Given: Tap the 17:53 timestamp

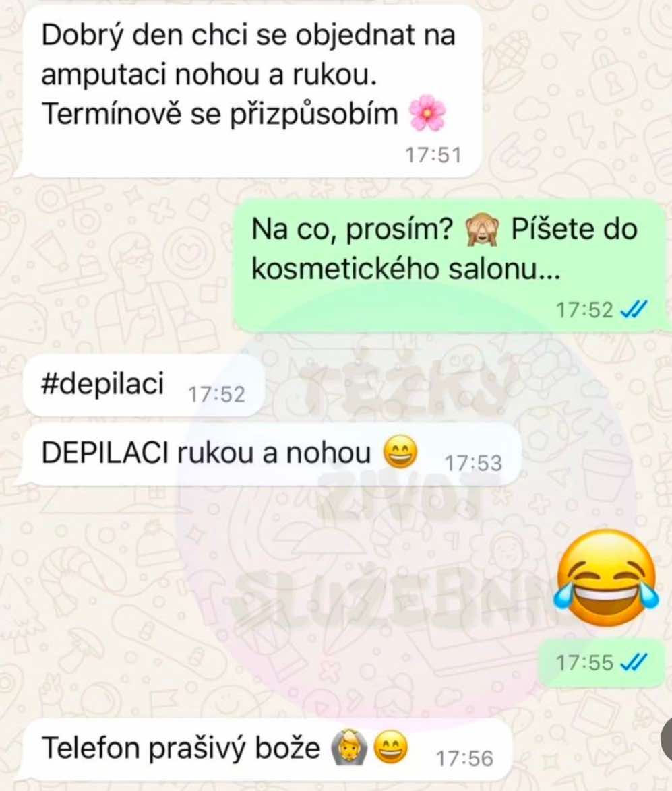Looking at the screenshot, I should tap(473, 463).
